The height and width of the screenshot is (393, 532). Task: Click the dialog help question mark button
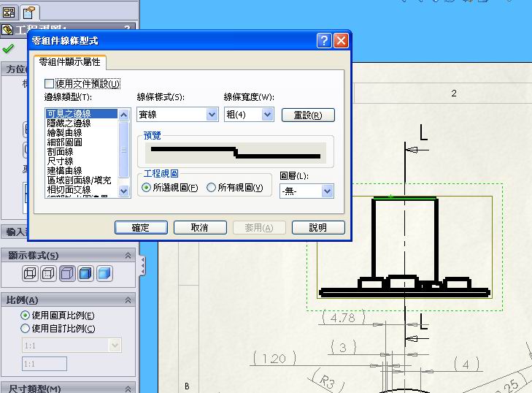[x=324, y=41]
